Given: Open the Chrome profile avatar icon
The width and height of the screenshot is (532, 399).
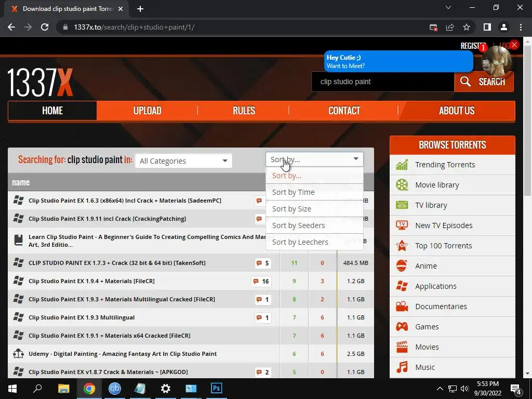Looking at the screenshot, I should click(504, 27).
